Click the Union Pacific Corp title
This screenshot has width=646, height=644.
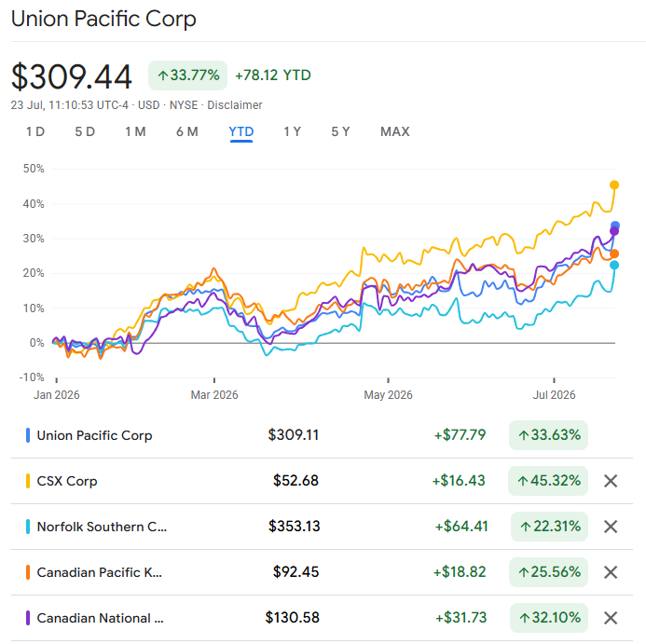[103, 20]
